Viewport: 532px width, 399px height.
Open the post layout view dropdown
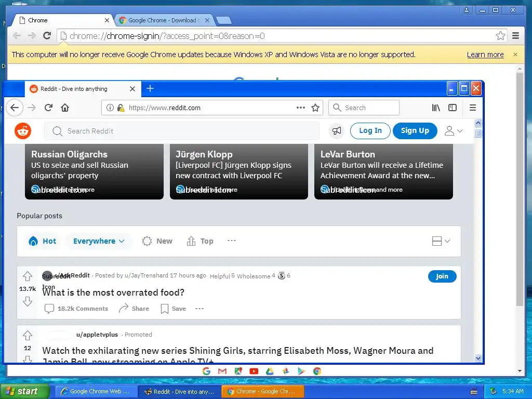(441, 241)
